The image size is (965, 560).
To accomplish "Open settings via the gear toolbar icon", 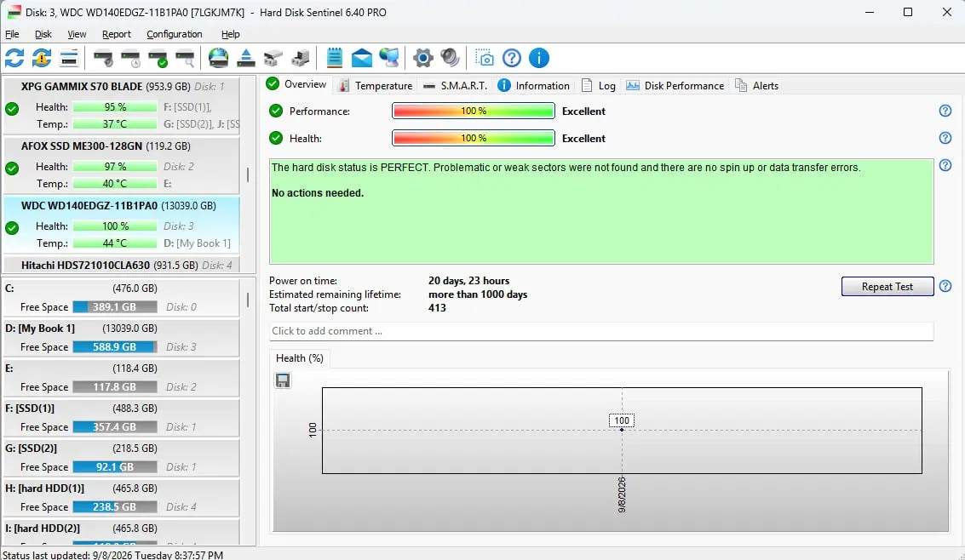I will 422,59.
